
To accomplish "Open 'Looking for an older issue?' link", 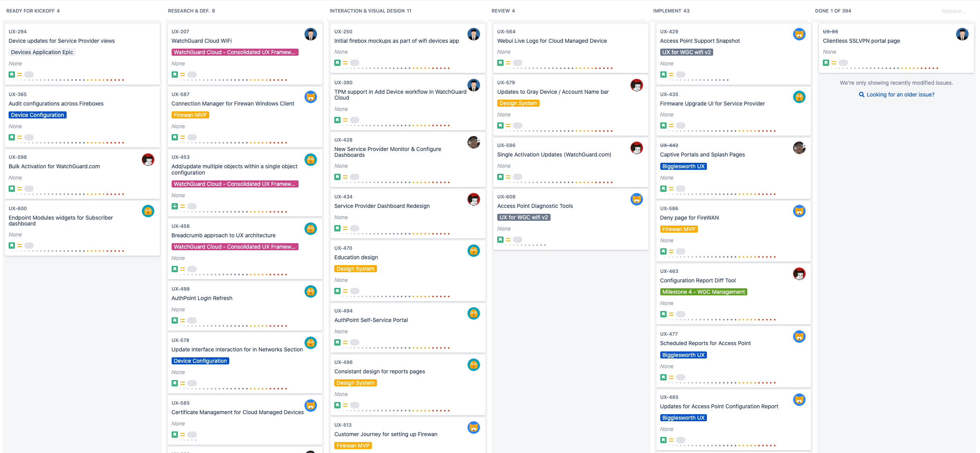I will pyautogui.click(x=900, y=95).
